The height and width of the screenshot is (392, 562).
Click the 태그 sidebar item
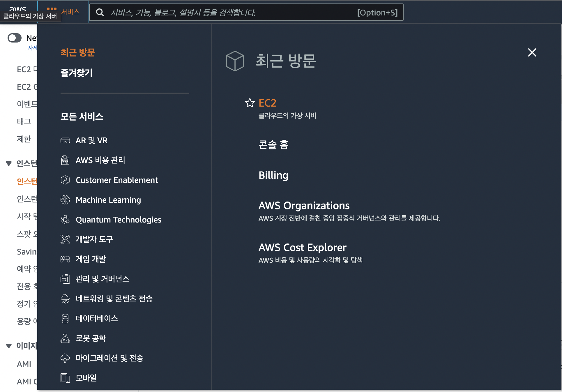tap(24, 121)
